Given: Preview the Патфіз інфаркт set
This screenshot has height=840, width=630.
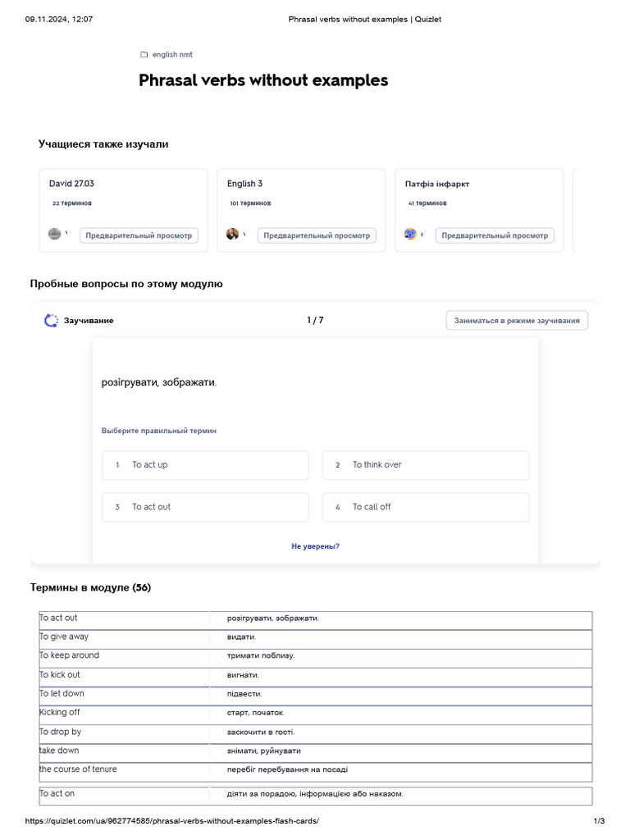Looking at the screenshot, I should (x=495, y=235).
